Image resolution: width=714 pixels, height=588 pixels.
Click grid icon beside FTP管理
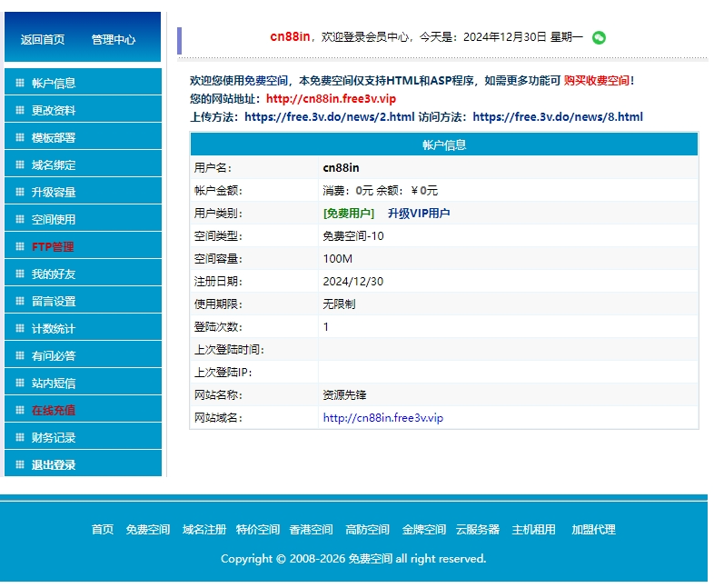click(x=20, y=246)
